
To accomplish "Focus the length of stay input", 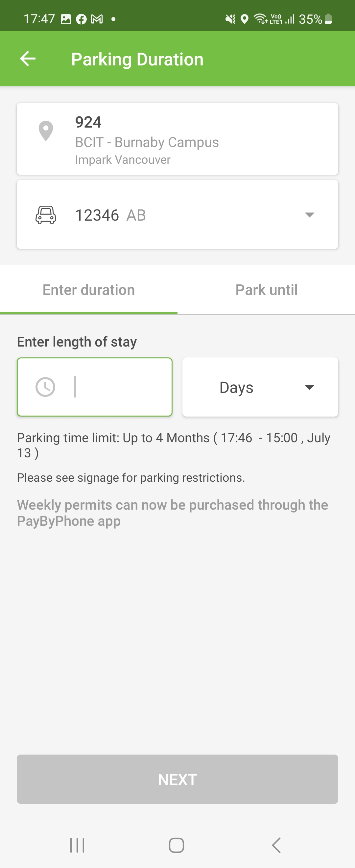I will tap(114, 387).
